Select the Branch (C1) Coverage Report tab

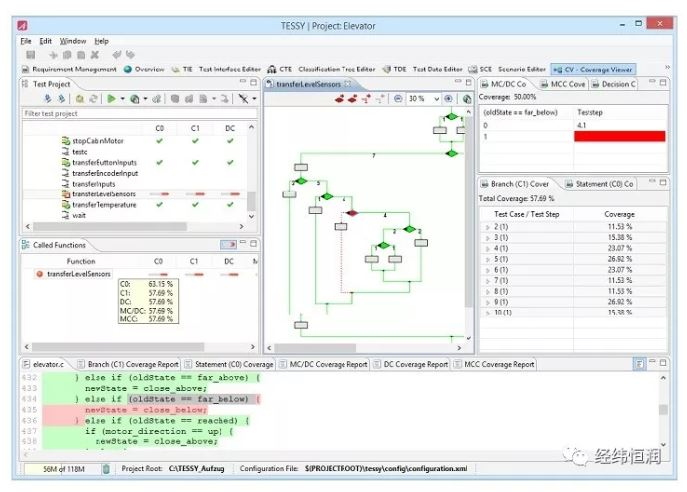pyautogui.click(x=128, y=365)
